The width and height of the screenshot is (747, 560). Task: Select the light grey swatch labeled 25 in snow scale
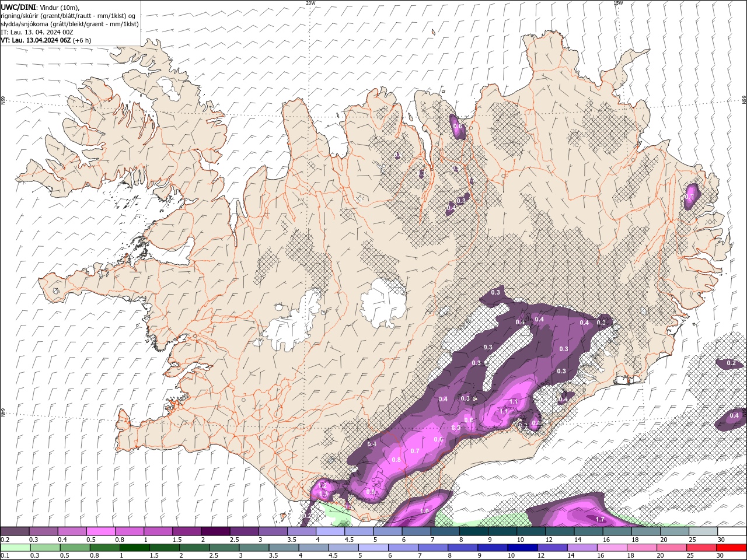(x=703, y=531)
